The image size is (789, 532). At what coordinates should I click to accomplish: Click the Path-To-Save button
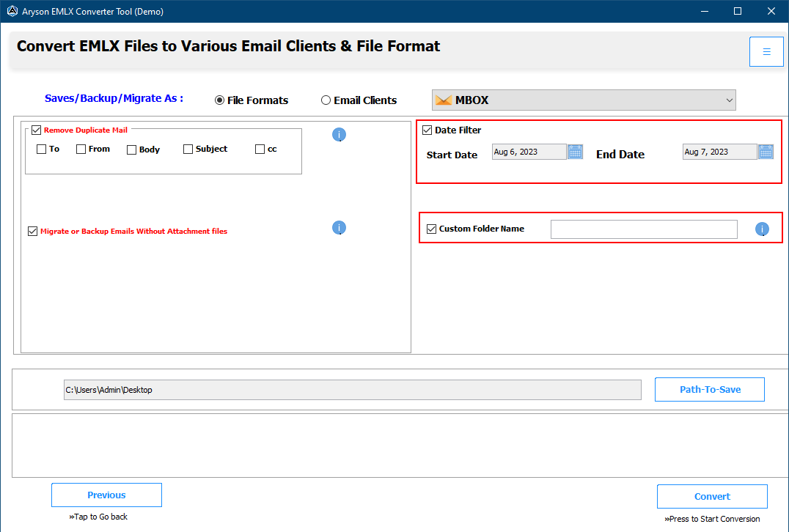(x=710, y=390)
